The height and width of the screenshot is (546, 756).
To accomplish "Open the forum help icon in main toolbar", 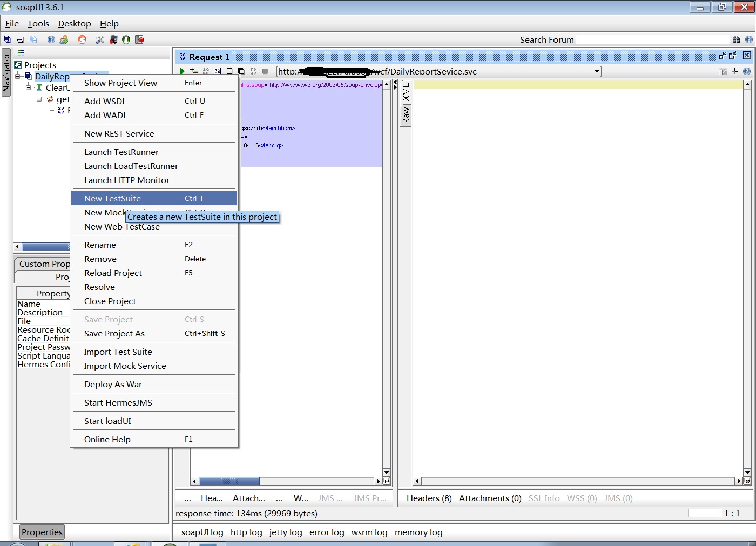I will pyautogui.click(x=51, y=39).
